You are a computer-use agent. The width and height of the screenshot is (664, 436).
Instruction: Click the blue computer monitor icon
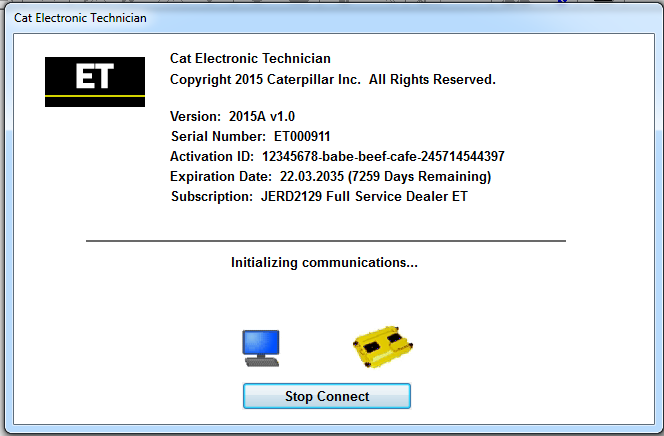tap(261, 348)
